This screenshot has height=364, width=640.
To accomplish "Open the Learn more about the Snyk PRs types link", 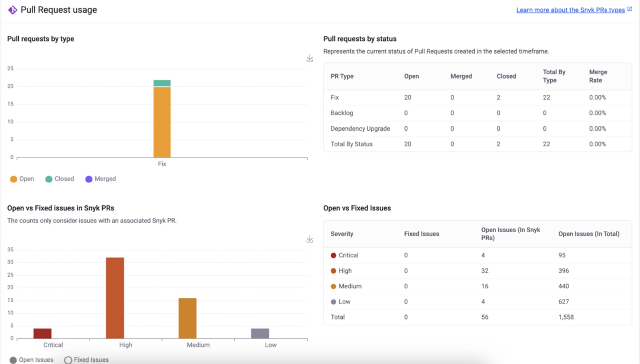I will 571,10.
